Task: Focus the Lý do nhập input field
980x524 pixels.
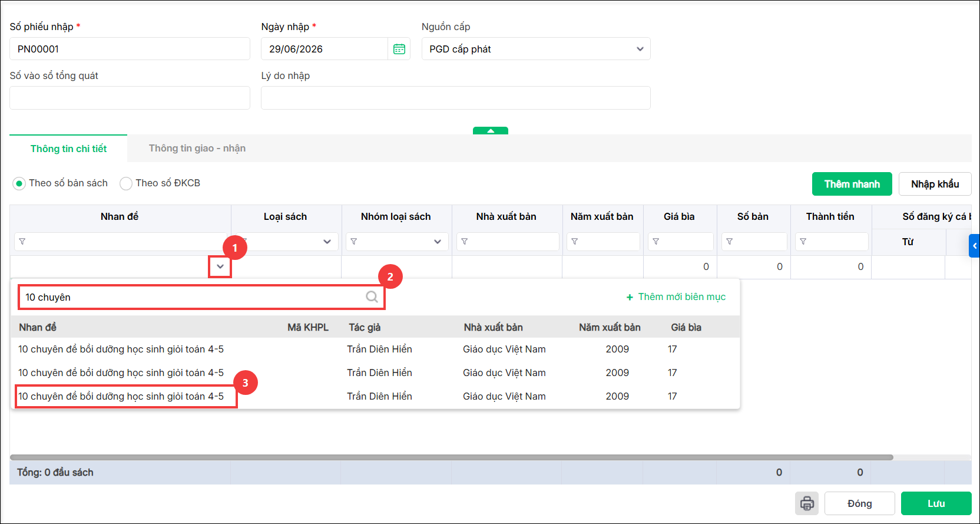Action: point(456,98)
